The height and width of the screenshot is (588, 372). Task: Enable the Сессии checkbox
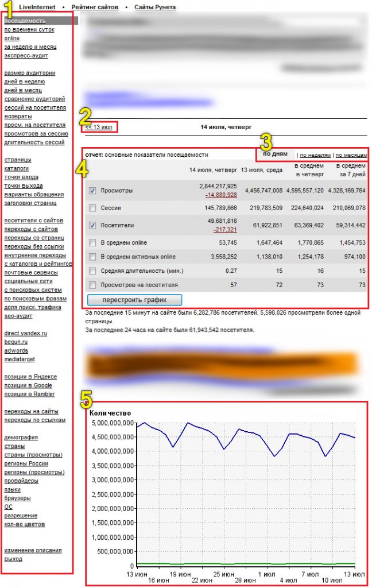click(93, 208)
